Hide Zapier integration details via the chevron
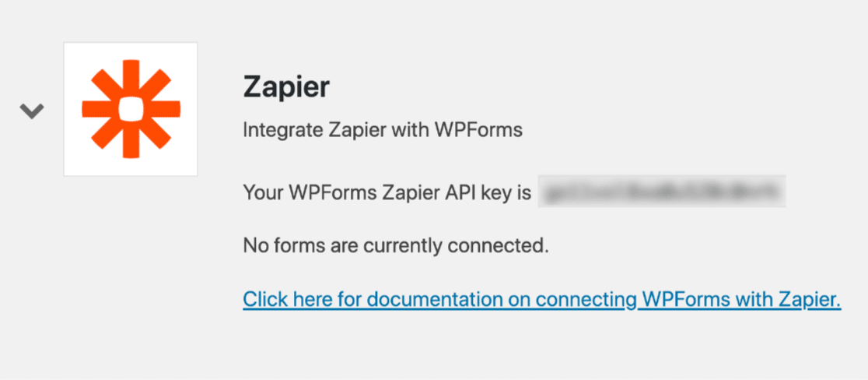 click(x=32, y=111)
